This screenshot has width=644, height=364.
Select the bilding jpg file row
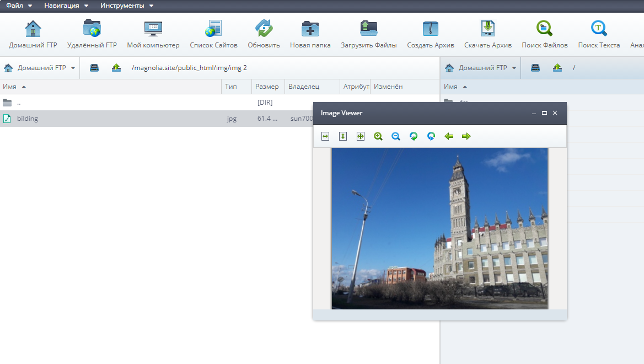(x=157, y=119)
